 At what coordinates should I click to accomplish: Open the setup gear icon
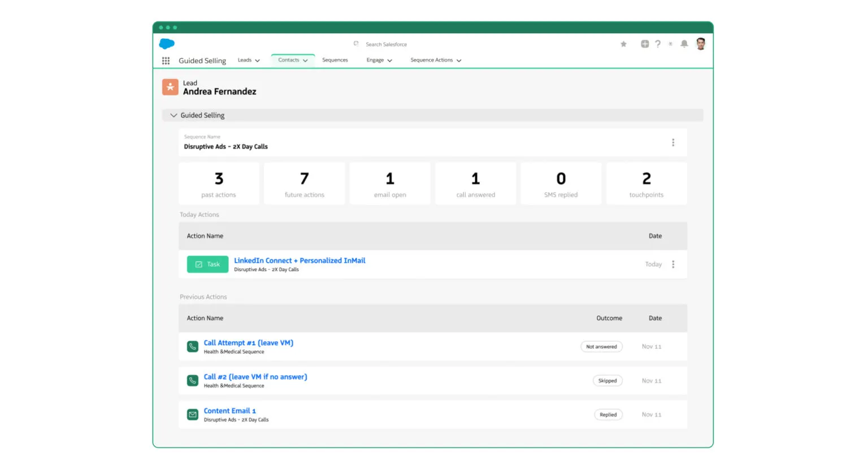tap(670, 44)
